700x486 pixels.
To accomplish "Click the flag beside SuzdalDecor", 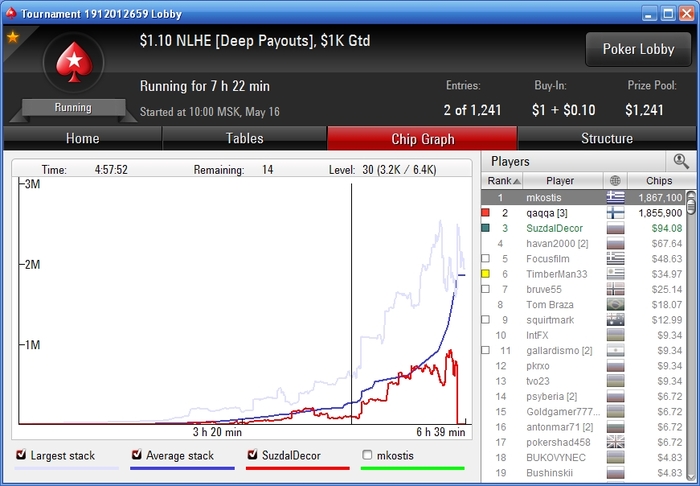I will coord(615,228).
